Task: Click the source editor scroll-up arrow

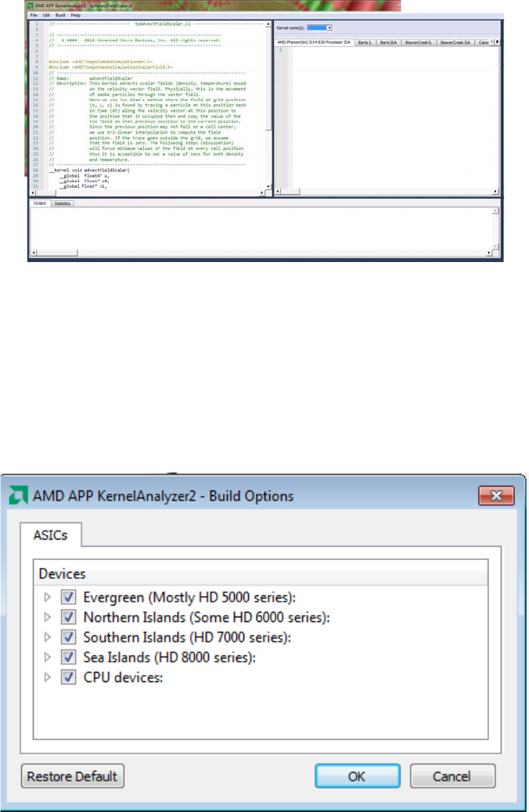Action: click(268, 24)
